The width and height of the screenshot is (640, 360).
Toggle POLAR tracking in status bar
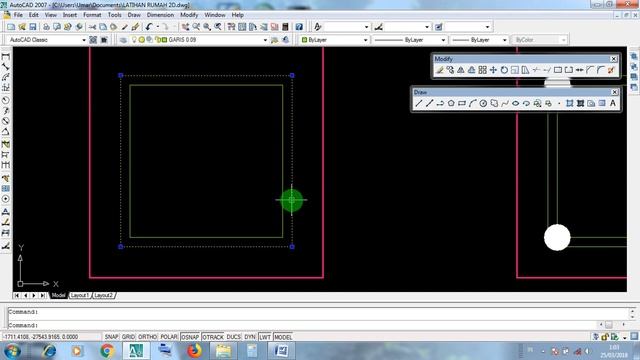pos(169,337)
